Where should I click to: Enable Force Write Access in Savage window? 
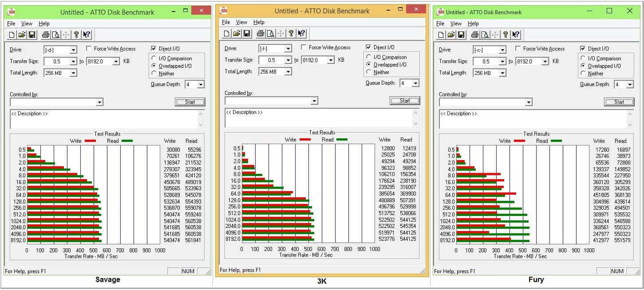[89, 49]
